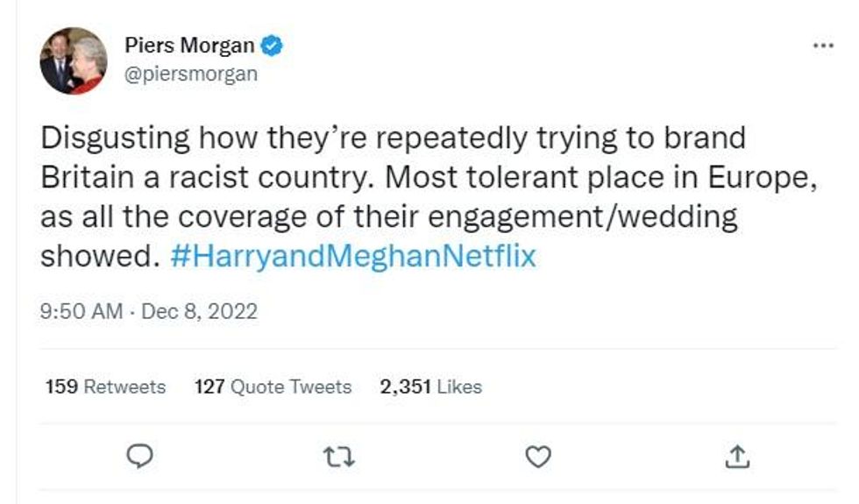Open the @piersmorgan handle link
This screenshot has height=504, width=859.
pyautogui.click(x=191, y=74)
